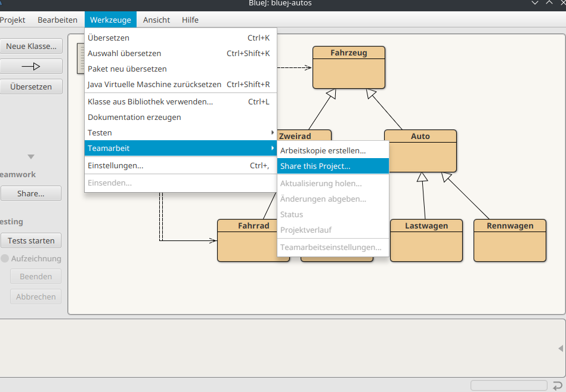Choose Java Virtuelle Maschine zurücksetzen
The height and width of the screenshot is (392, 566).
(x=181, y=85)
